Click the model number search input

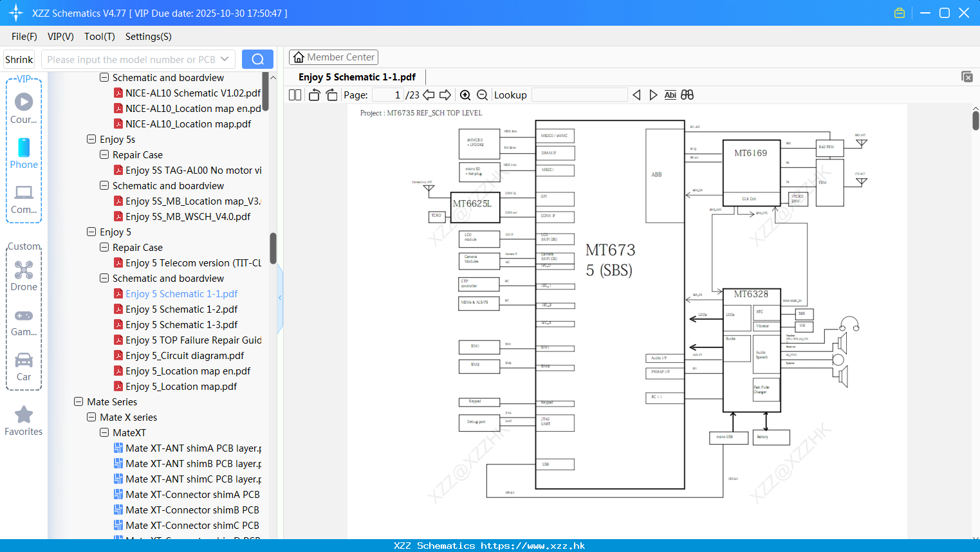pyautogui.click(x=131, y=59)
